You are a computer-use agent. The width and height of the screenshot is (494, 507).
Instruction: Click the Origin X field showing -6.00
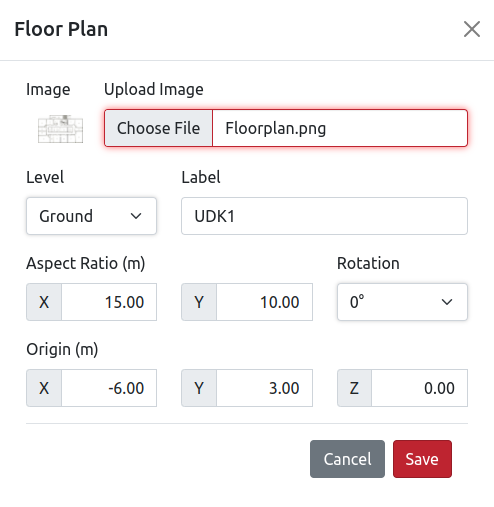109,388
